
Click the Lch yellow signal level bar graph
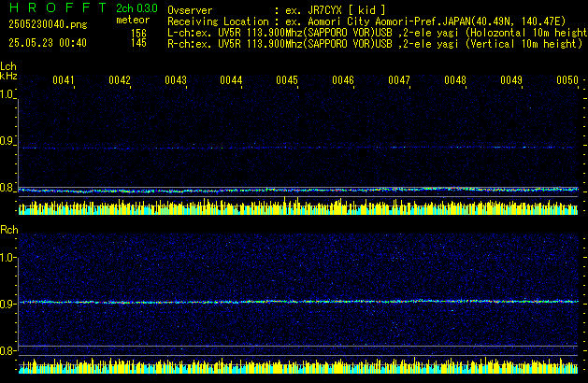click(x=298, y=206)
